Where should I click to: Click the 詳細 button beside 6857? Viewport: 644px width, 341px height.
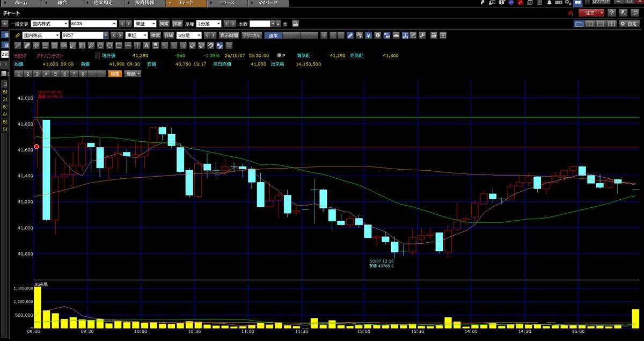point(169,35)
